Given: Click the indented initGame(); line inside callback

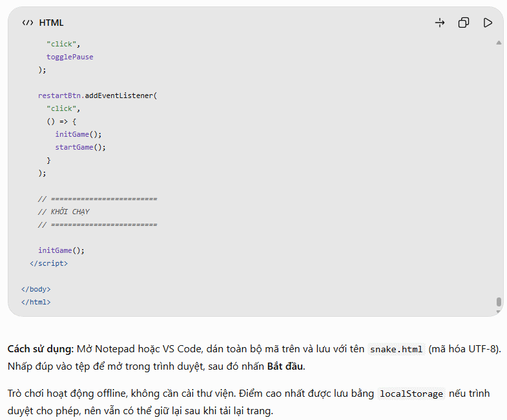Looking at the screenshot, I should (78, 134).
